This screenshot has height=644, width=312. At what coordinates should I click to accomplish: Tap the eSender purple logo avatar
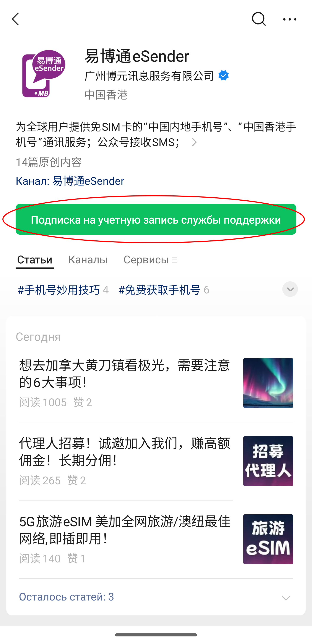point(44,74)
